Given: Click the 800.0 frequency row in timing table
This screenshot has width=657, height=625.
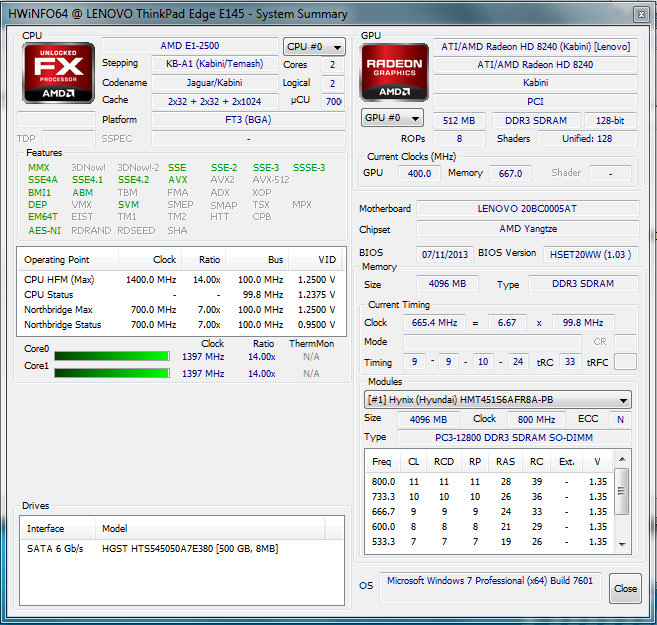Looking at the screenshot, I should point(490,482).
